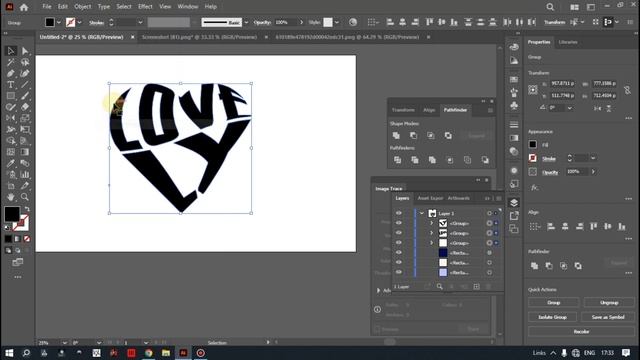Screen dimensions: 640x360
Task: Collapse Layer 1 in the Layers panel
Action: click(422, 213)
